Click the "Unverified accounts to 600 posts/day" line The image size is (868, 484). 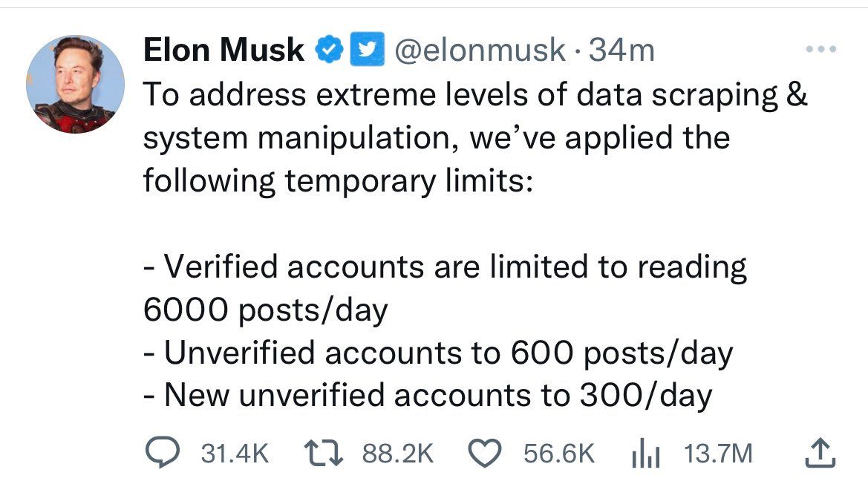pyautogui.click(x=438, y=353)
